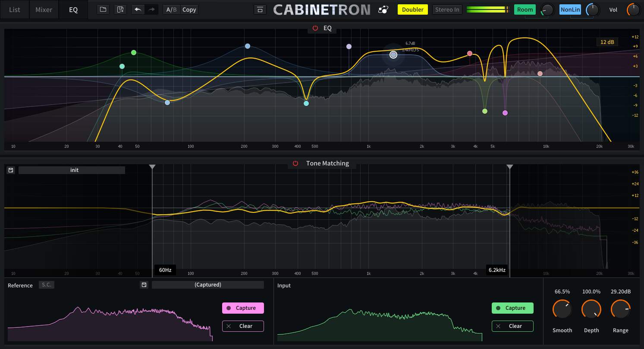644x349 pixels.
Task: Click the window resize icon left of logo
Action: coord(260,9)
